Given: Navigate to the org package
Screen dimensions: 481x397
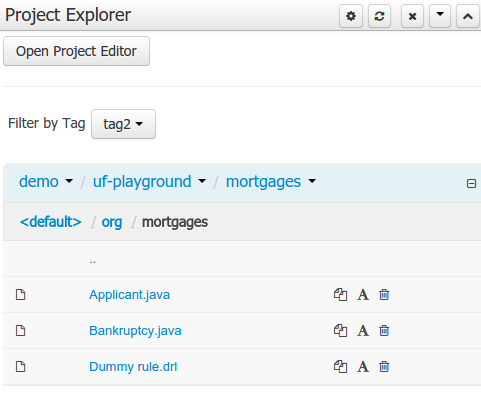Looking at the screenshot, I should coord(112,222).
